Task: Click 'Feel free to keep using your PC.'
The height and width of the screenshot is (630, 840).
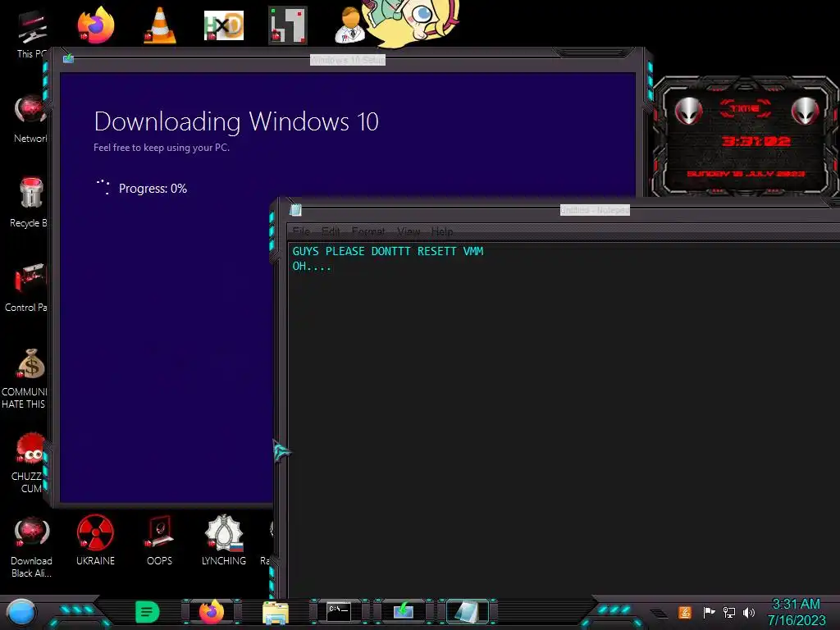Action: [x=162, y=148]
